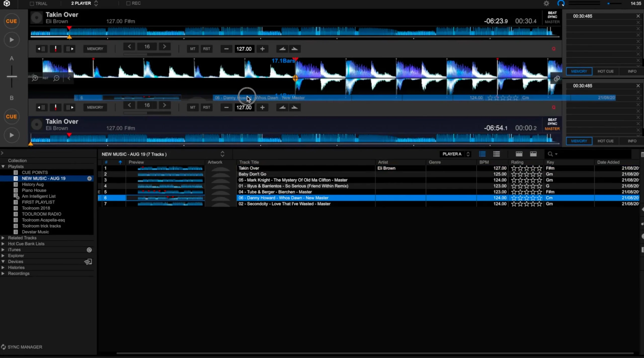Screen dimensions: 644x358
Task: Click the second window layout icon in browser
Action: point(533,154)
